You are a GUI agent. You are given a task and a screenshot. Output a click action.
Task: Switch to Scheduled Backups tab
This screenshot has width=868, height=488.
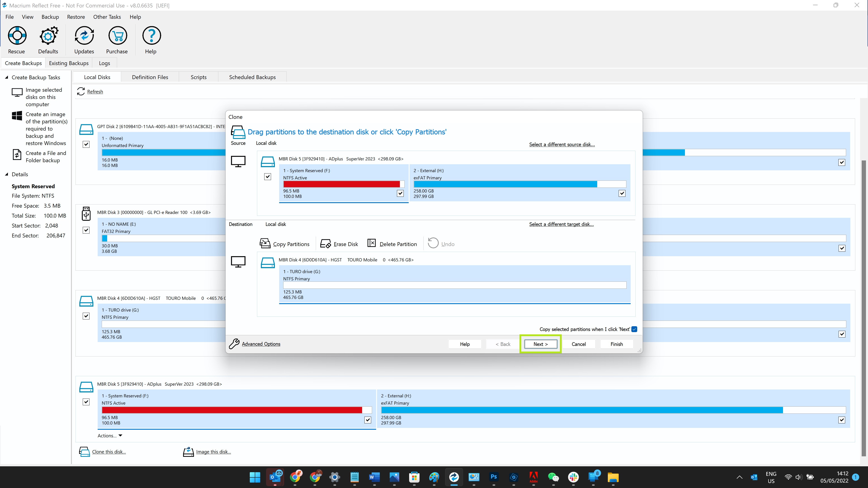coord(252,77)
